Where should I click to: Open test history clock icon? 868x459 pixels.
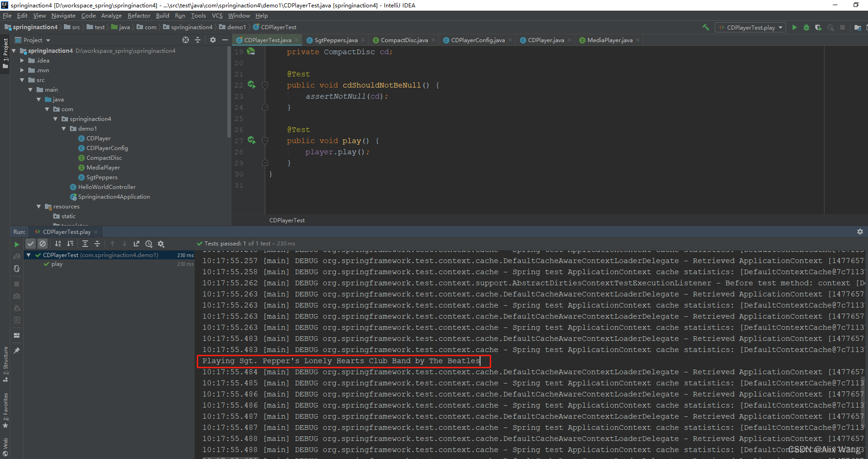tap(149, 244)
